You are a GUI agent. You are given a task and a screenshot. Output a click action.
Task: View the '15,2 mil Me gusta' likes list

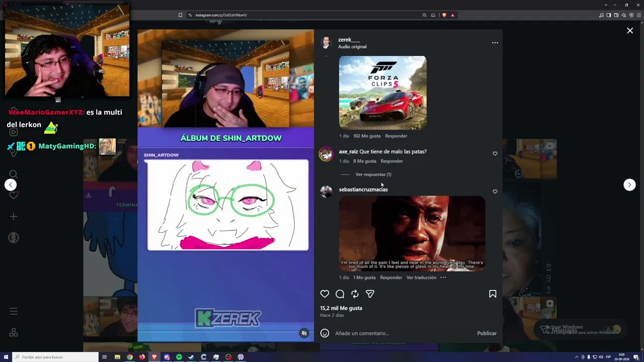[341, 308]
